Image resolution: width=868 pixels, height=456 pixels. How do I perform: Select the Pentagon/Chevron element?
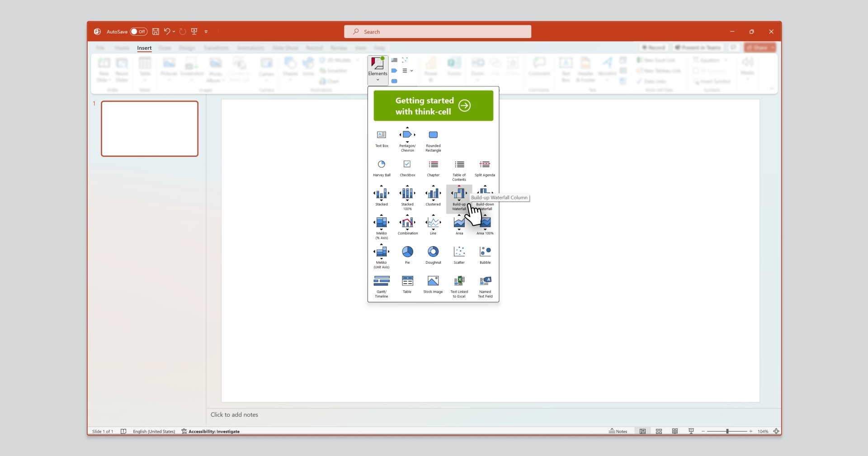[407, 139]
